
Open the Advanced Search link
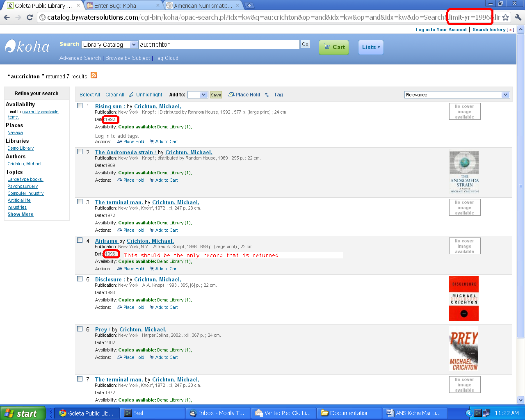[80, 58]
